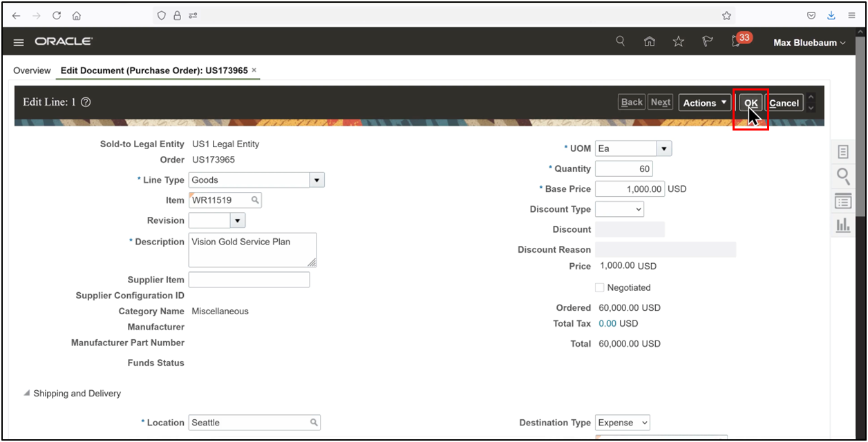Open the notes panel in right sidebar
The width and height of the screenshot is (868, 442).
(842, 151)
